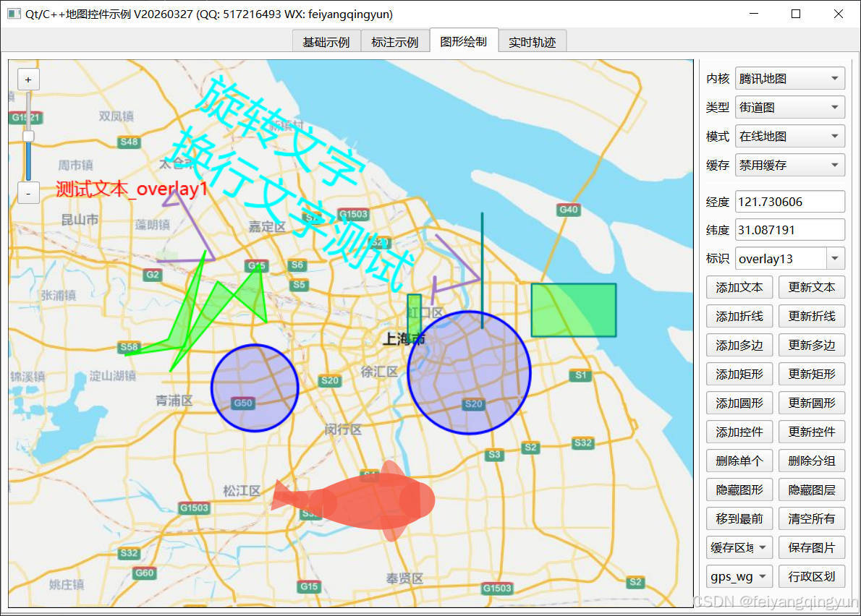This screenshot has height=616, width=861.
Task: Click the S32 badge near S2
Action: point(582,442)
